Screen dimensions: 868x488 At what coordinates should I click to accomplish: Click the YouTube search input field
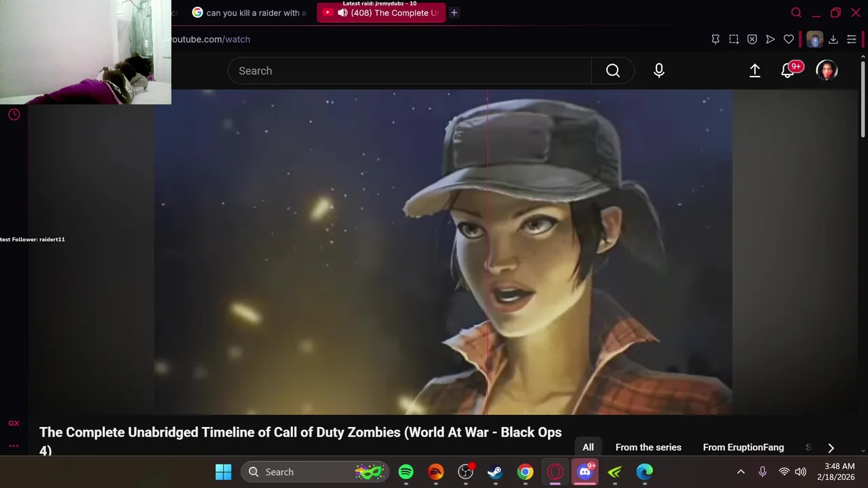click(410, 70)
